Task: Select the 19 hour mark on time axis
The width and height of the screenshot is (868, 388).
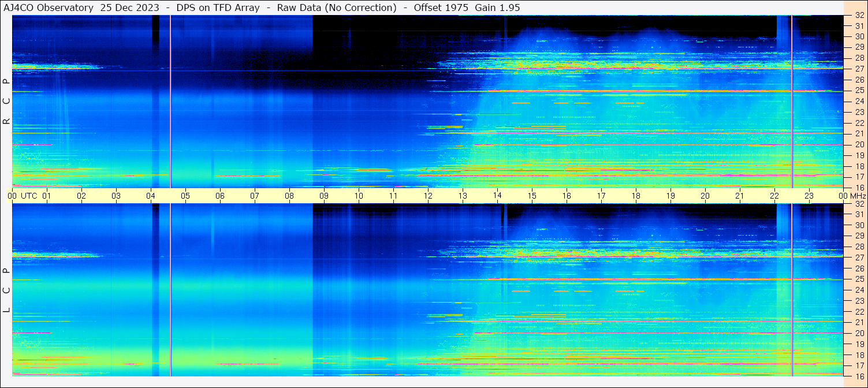Action: (x=670, y=196)
